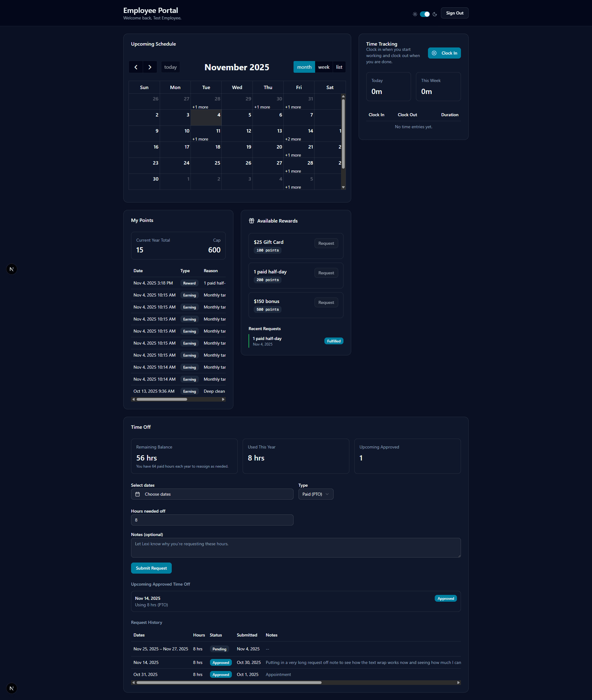Switch the calendar to week view
The width and height of the screenshot is (592, 700).
323,67
